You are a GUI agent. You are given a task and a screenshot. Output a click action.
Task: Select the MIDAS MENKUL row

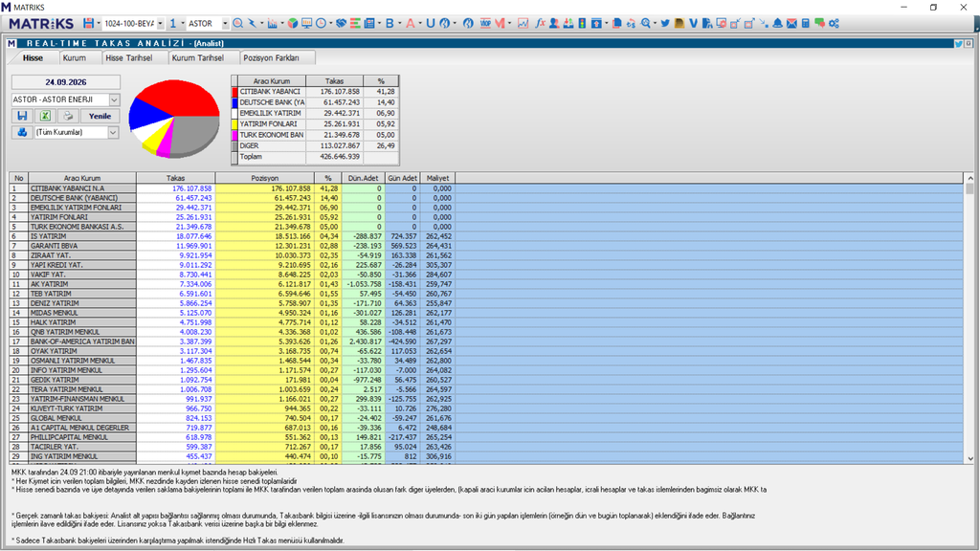tap(485, 313)
